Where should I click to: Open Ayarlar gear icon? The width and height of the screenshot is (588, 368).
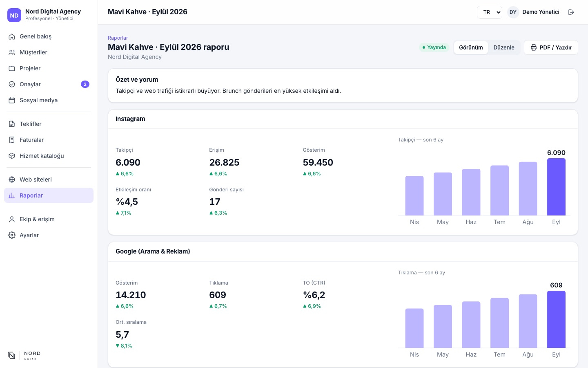[x=12, y=235]
